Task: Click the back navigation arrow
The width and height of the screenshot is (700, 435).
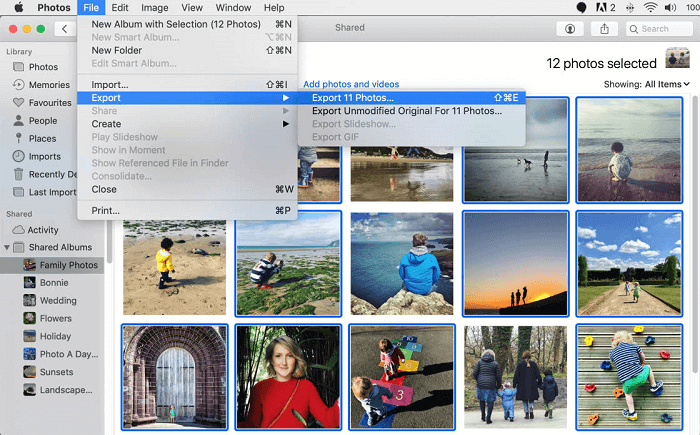Action: (x=65, y=30)
